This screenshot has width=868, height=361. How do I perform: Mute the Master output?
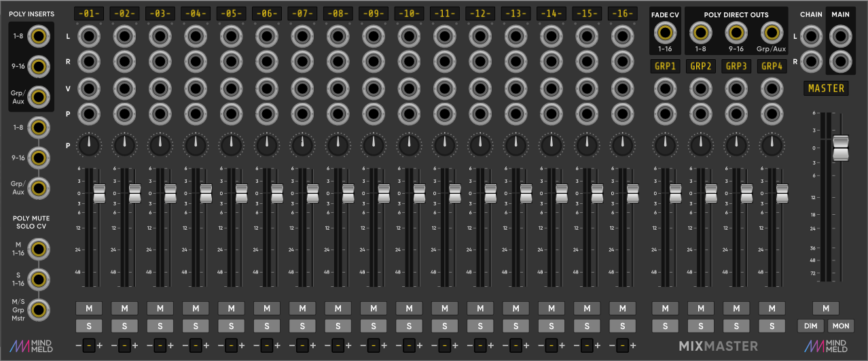click(826, 309)
